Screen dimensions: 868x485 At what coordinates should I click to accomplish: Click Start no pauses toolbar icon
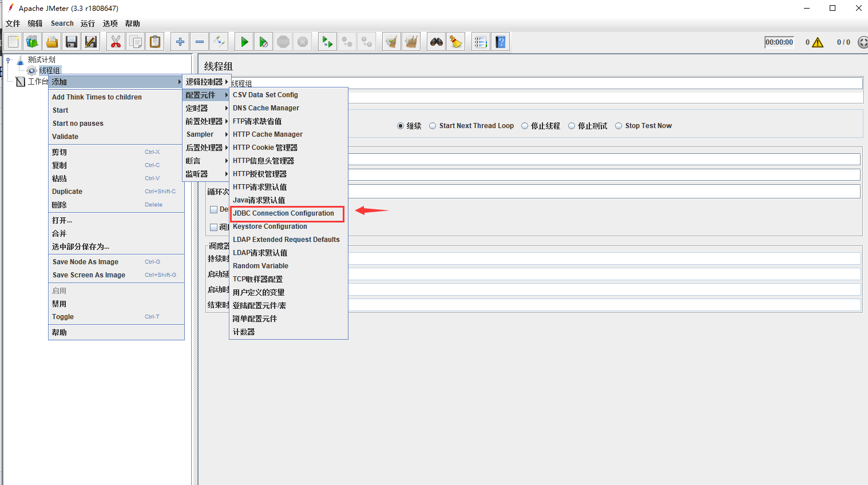(x=264, y=42)
